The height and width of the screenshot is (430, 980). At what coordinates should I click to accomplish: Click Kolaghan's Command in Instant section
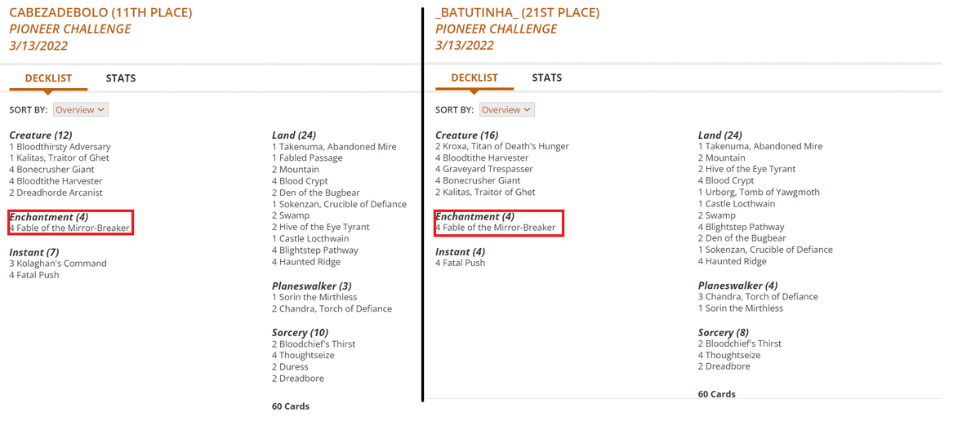click(58, 264)
